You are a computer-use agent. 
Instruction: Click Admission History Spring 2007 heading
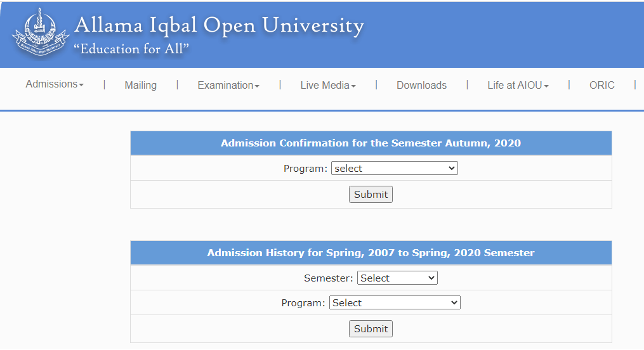click(371, 253)
